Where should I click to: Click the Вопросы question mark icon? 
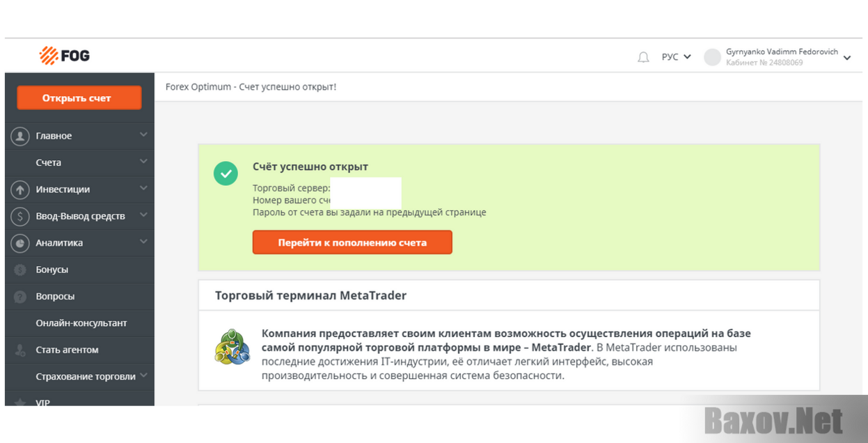click(20, 297)
